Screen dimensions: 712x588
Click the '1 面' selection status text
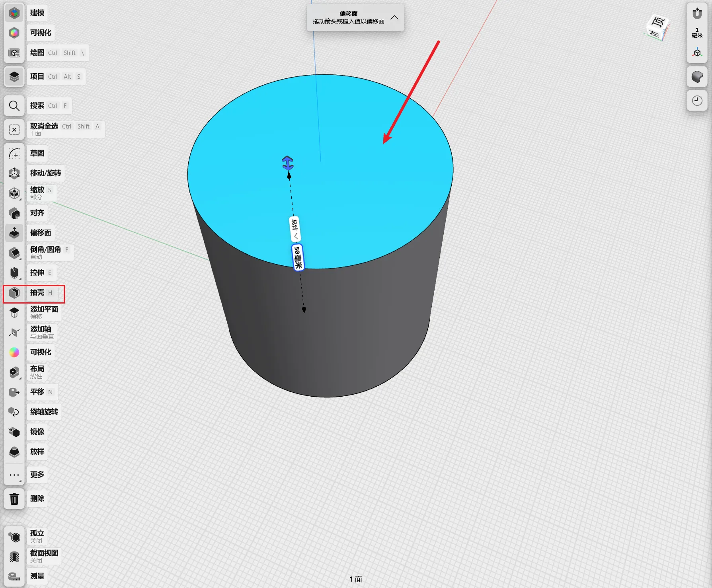[x=355, y=579]
